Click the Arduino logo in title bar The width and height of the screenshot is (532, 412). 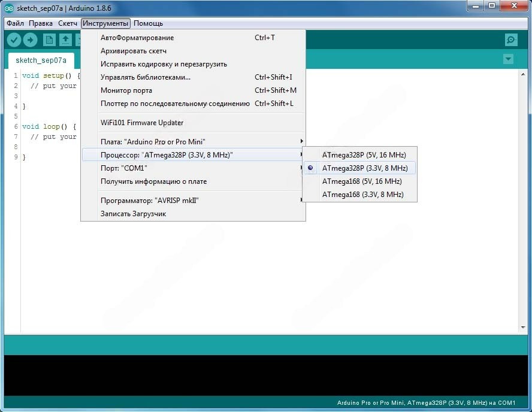click(9, 8)
